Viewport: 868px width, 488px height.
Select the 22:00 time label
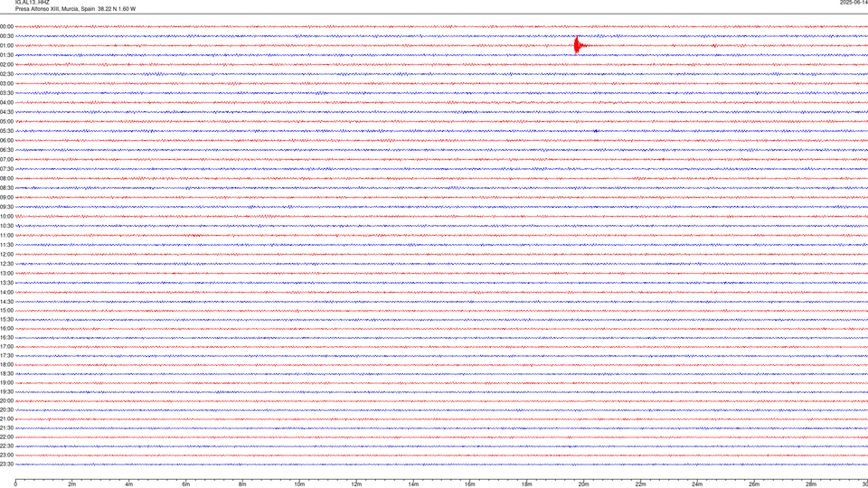[6, 437]
